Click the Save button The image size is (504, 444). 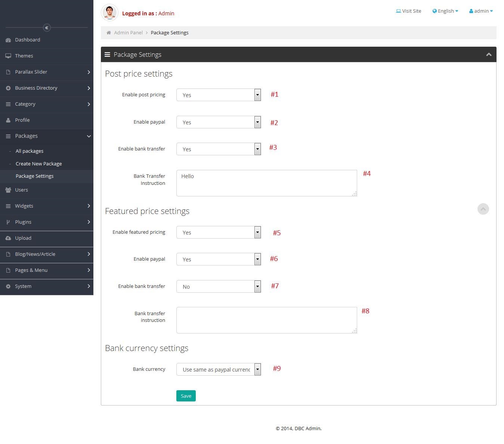click(x=186, y=396)
